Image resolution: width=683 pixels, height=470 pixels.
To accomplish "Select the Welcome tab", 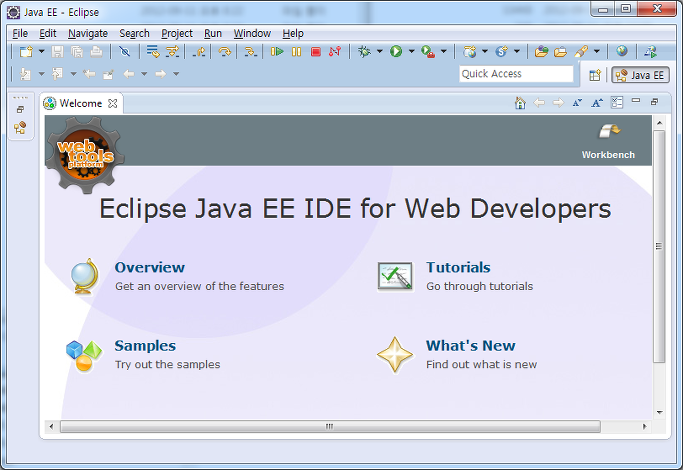I will (80, 103).
